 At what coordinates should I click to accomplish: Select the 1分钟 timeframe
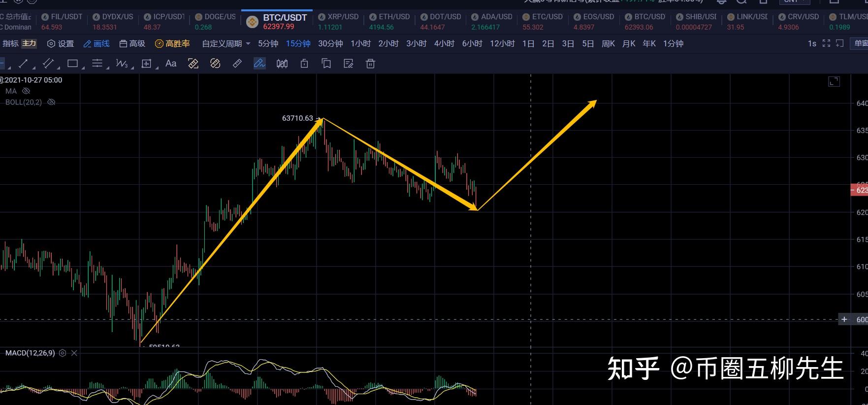click(x=673, y=44)
